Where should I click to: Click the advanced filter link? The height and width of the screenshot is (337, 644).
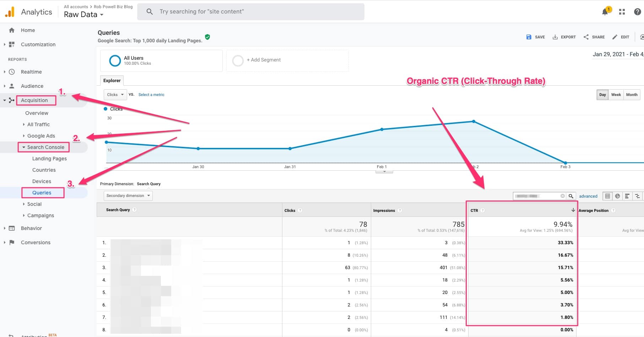pyautogui.click(x=588, y=196)
